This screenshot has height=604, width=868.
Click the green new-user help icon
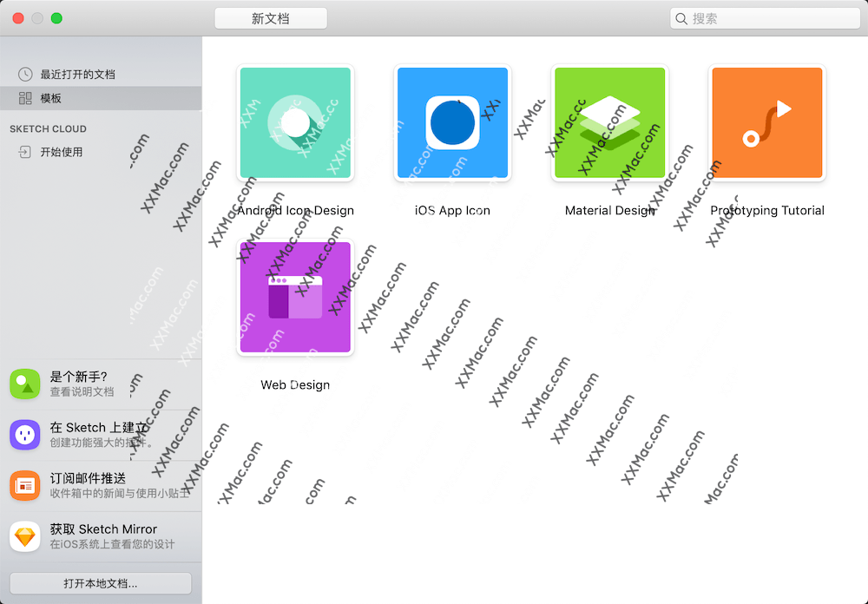(x=24, y=384)
